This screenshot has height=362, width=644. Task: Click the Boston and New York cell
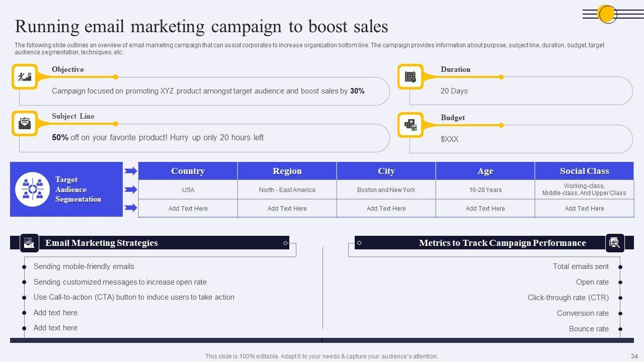[x=386, y=190]
